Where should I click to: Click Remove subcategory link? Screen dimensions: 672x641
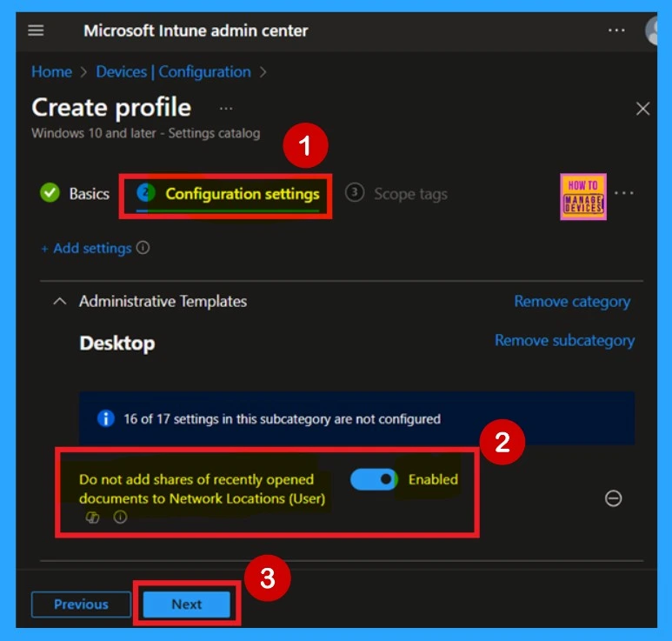[564, 340]
